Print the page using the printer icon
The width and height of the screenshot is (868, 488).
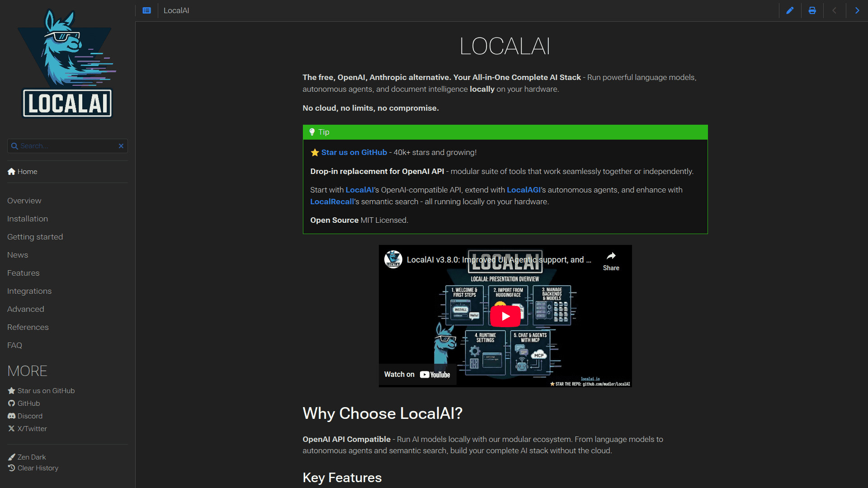coord(812,10)
